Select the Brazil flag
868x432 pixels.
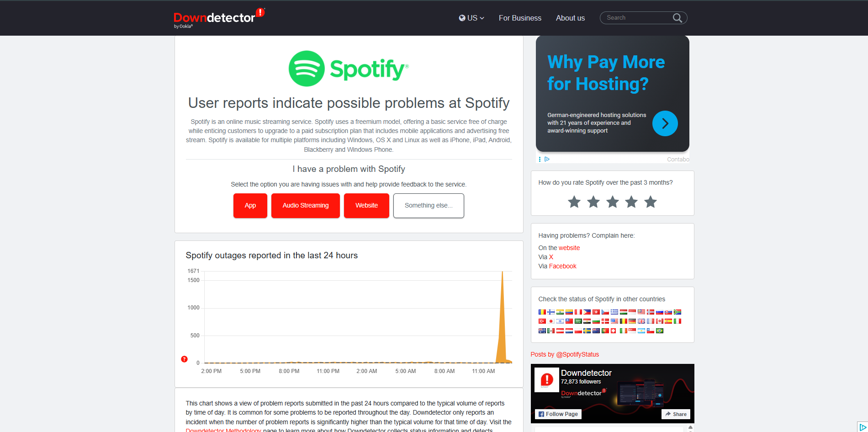[x=660, y=331]
